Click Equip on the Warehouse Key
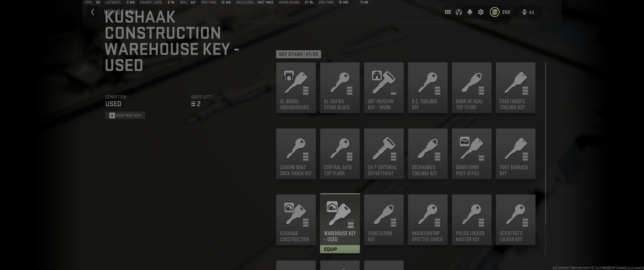 coord(340,249)
